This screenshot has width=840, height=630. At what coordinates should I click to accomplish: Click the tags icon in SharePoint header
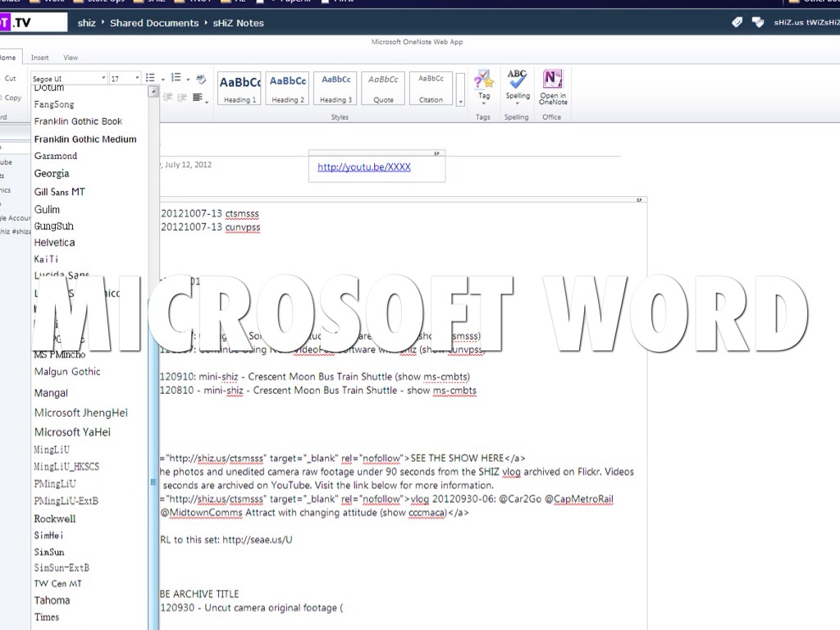pyautogui.click(x=737, y=22)
